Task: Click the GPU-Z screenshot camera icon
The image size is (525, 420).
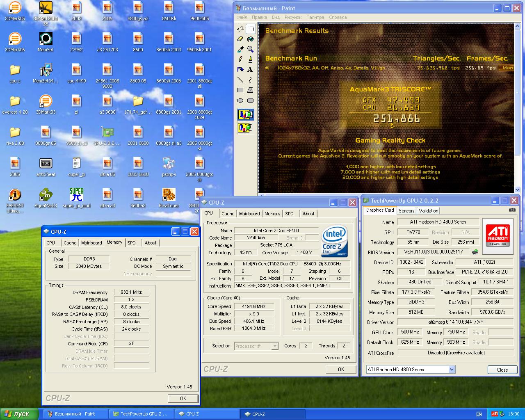Action: coord(512,210)
